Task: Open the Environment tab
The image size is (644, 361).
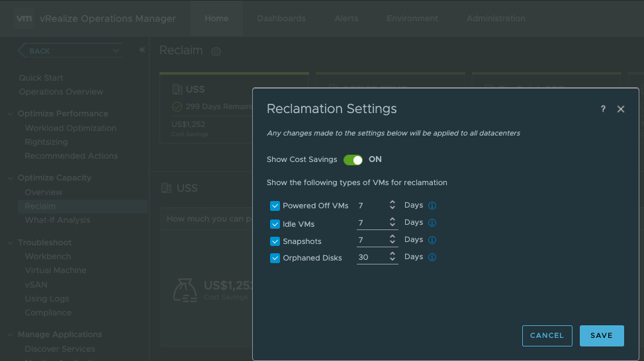Action: point(412,19)
